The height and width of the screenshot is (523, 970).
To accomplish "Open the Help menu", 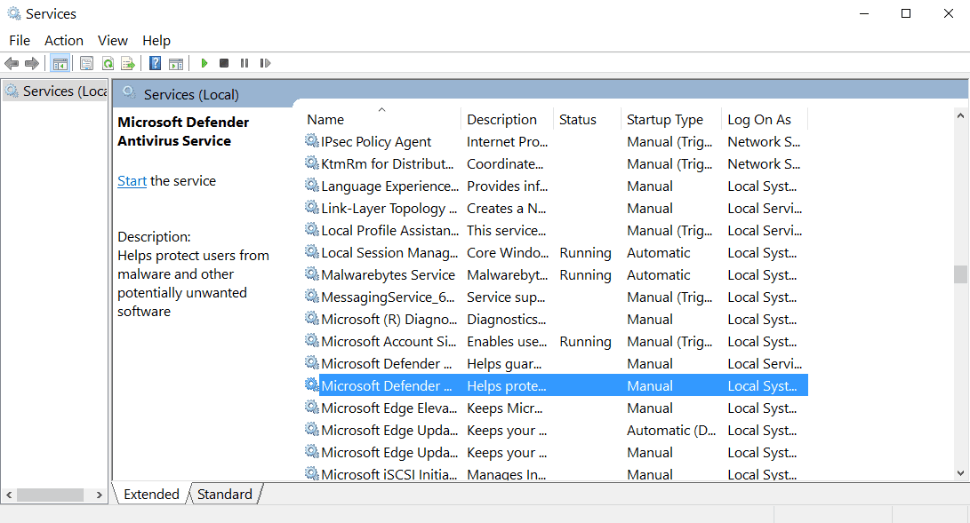I will pyautogui.click(x=156, y=40).
